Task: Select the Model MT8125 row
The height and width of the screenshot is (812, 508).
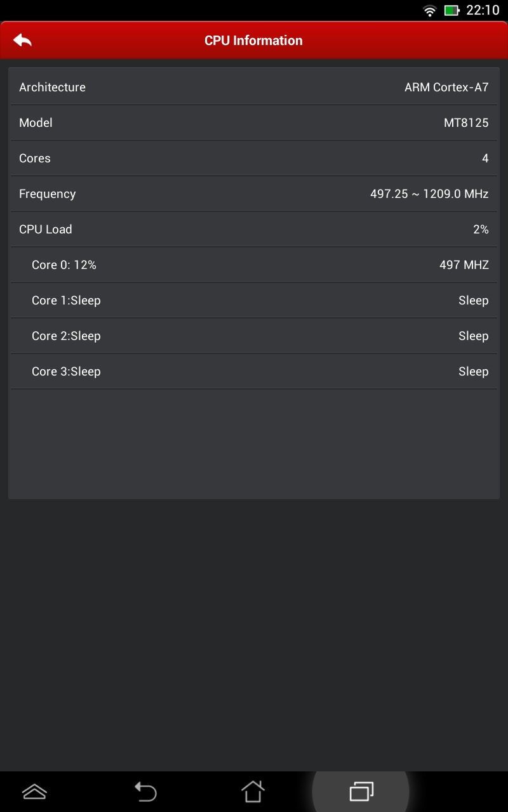Action: click(x=254, y=123)
